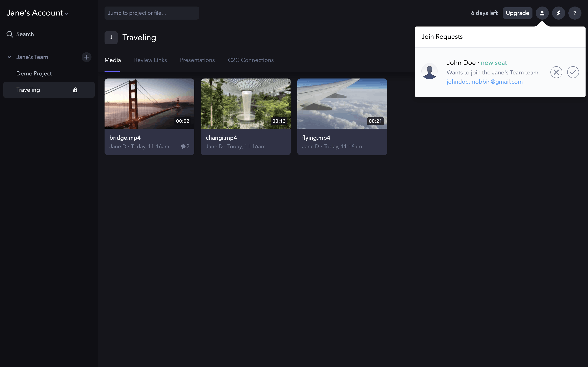Focus the Jump to project or file field

[152, 13]
